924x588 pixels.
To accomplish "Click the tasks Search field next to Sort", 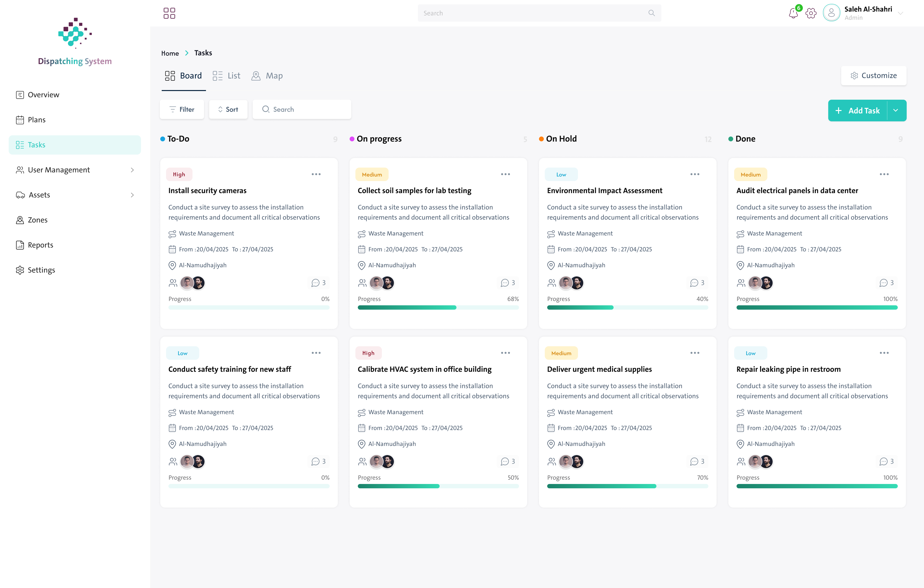I will click(x=302, y=110).
